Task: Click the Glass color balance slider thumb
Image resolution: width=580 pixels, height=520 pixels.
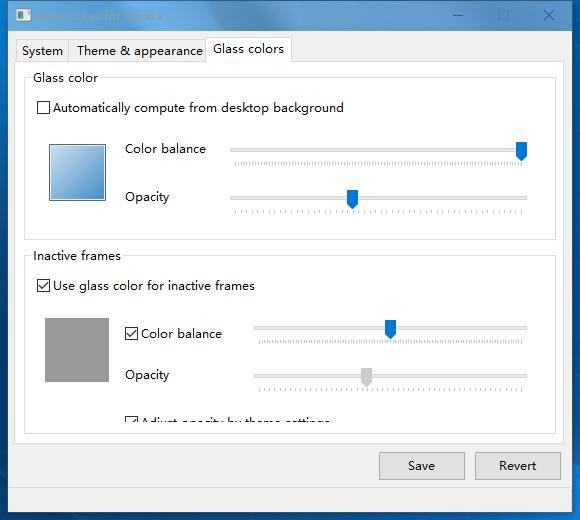Action: click(x=522, y=151)
